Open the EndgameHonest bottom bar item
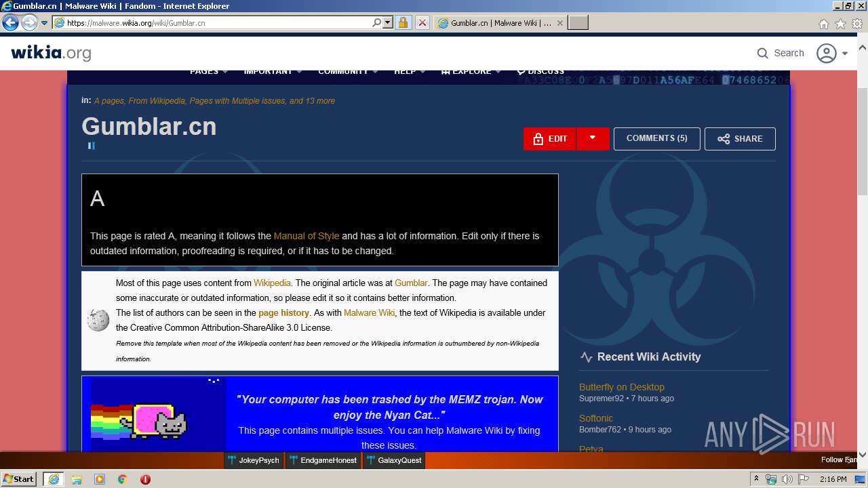 (x=323, y=460)
